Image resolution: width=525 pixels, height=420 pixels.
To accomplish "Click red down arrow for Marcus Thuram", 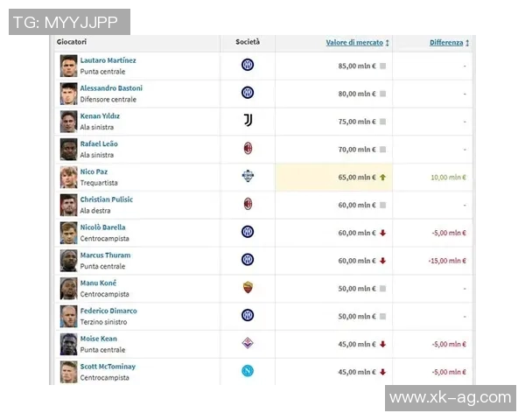I will (383, 261).
